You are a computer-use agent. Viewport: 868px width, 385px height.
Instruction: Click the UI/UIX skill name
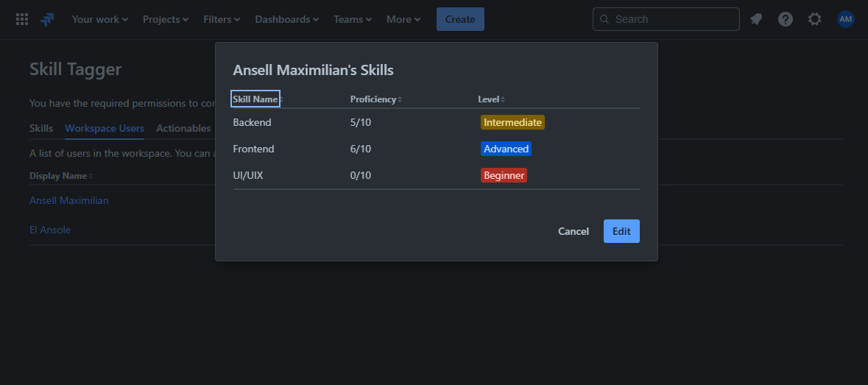tap(248, 175)
